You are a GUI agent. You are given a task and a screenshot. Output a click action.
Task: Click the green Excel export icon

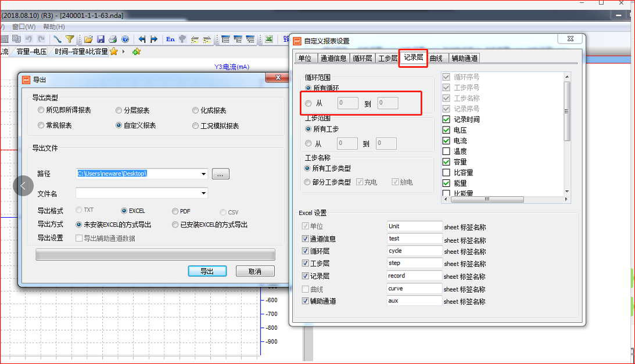tap(268, 39)
